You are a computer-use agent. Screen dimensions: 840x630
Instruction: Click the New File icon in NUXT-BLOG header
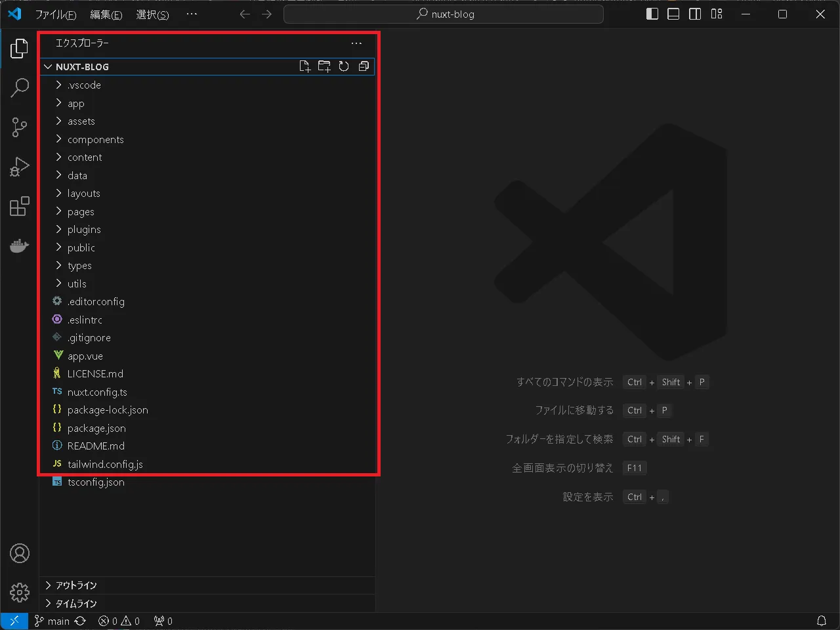(x=304, y=66)
